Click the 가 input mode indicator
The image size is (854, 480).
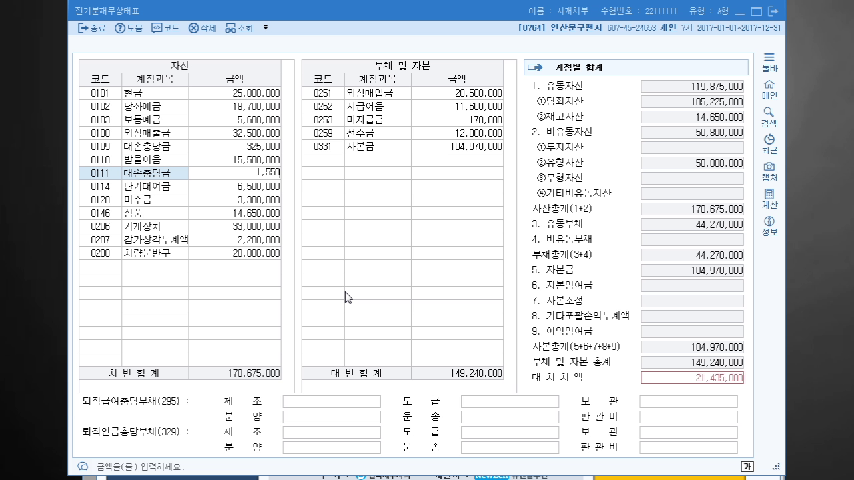click(x=746, y=466)
